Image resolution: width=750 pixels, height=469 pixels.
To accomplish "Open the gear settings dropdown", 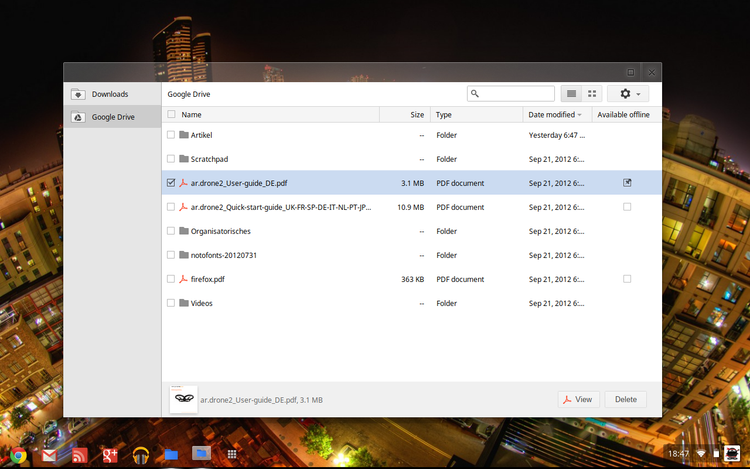I will (x=629, y=94).
